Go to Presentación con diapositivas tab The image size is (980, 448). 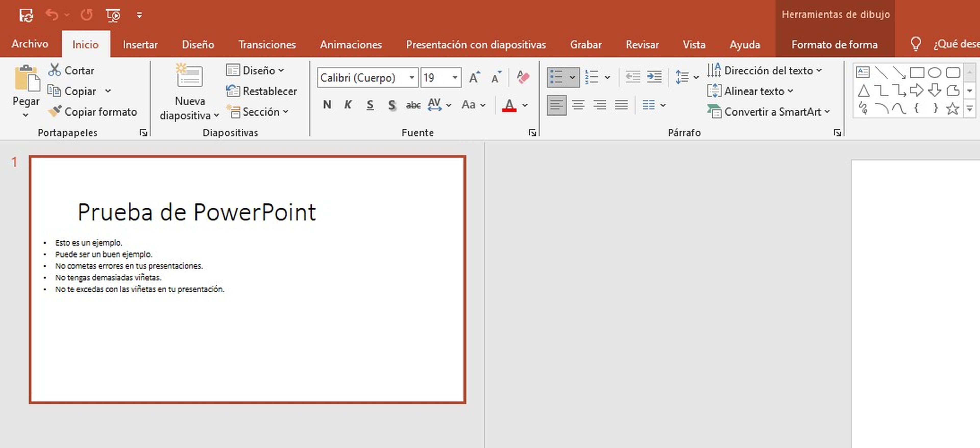point(476,44)
